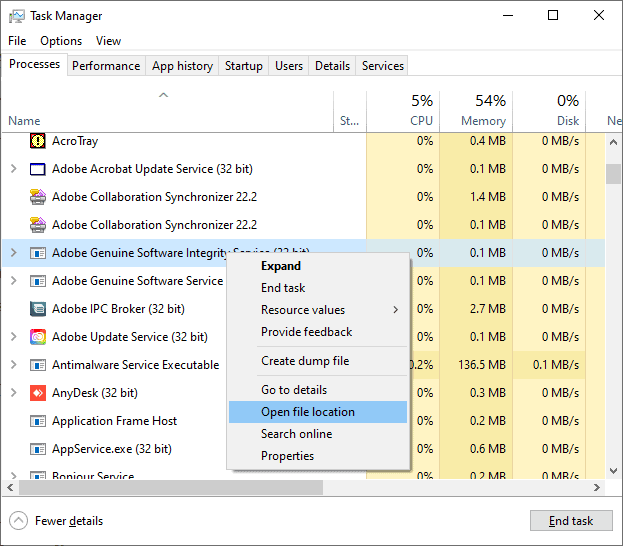The image size is (623, 546).
Task: Click the Fewer details circular arrow icon
Action: [x=18, y=521]
